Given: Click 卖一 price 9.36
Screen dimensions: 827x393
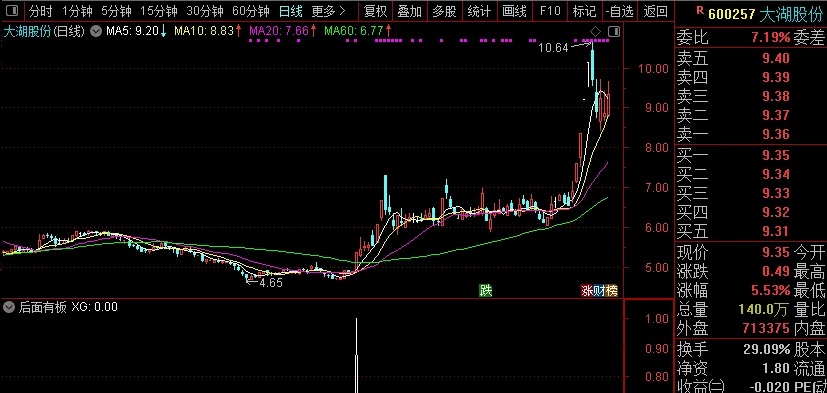Looking at the screenshot, I should [775, 135].
